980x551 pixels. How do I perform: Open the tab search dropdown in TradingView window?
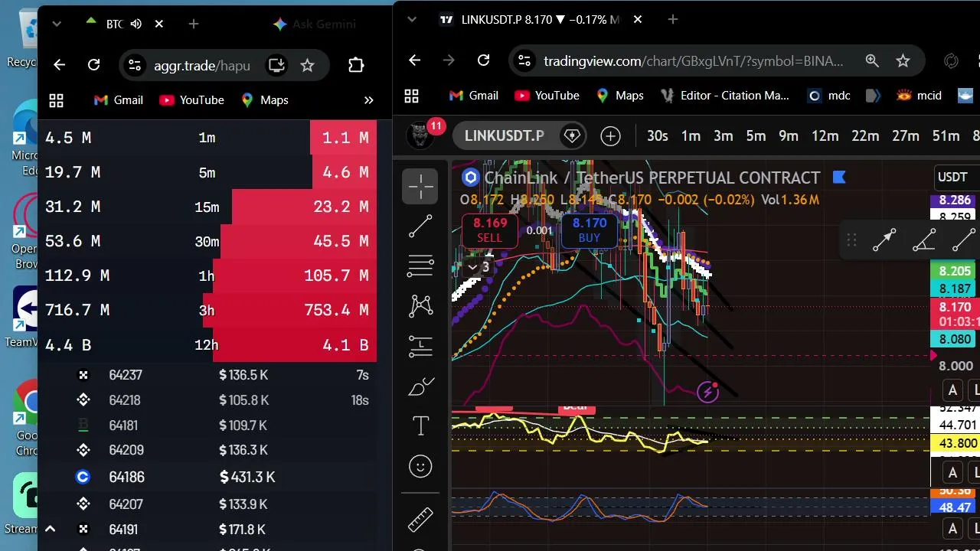tap(413, 19)
